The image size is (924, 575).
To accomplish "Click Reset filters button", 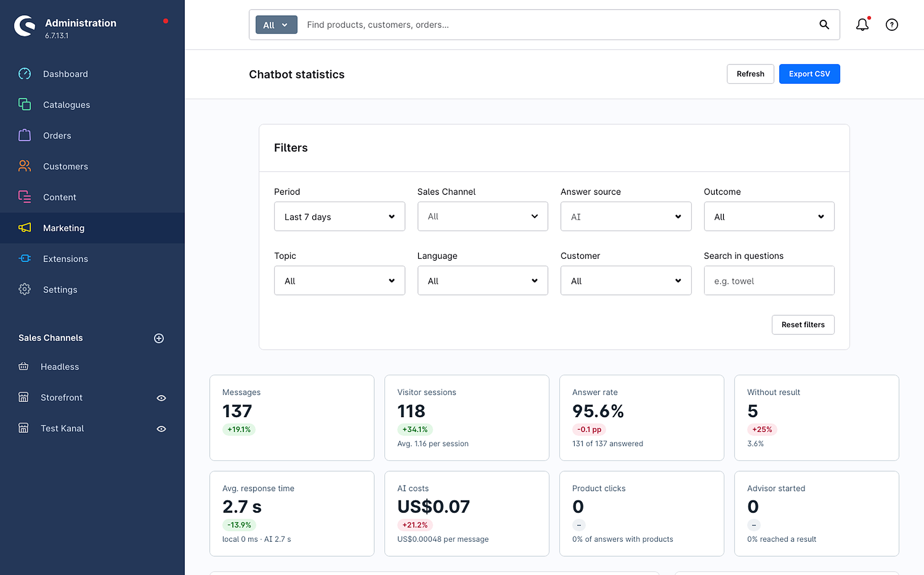I will 803,324.
